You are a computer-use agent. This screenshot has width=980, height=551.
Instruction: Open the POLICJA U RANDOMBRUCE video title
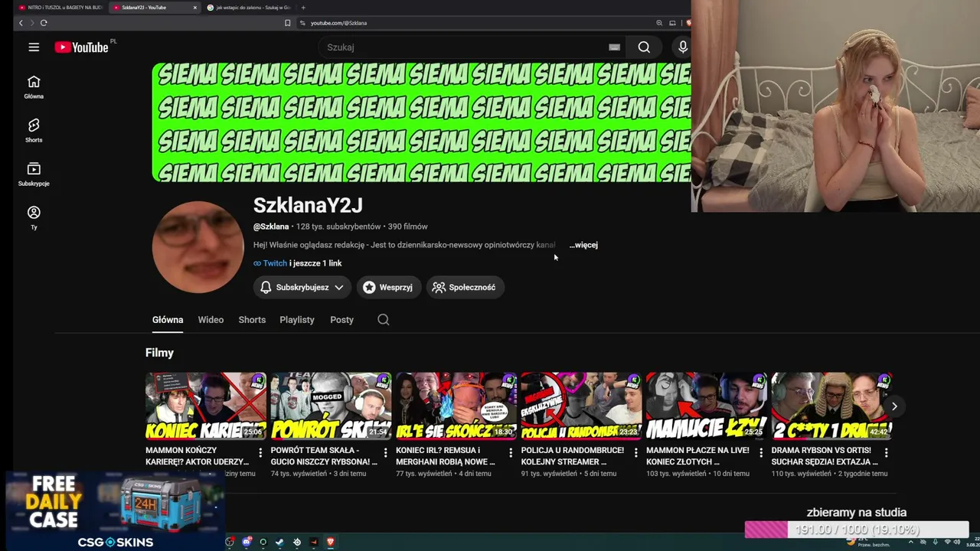(573, 456)
